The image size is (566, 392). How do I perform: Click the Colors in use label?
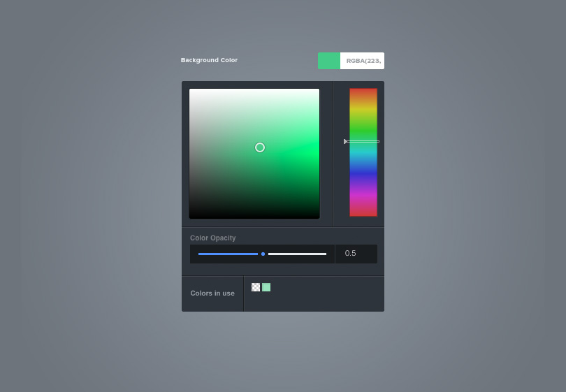click(x=212, y=293)
